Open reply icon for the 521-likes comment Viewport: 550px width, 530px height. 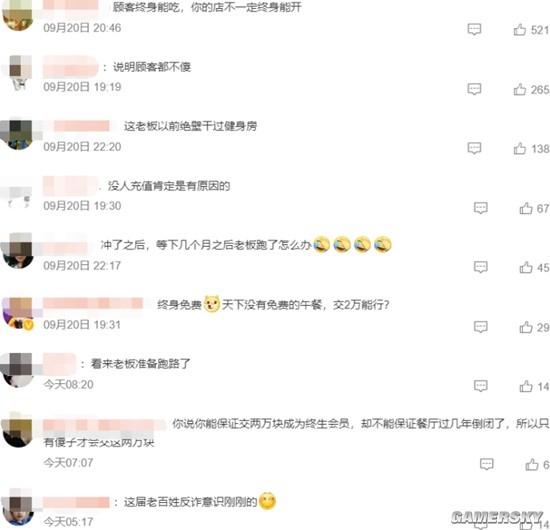click(474, 29)
